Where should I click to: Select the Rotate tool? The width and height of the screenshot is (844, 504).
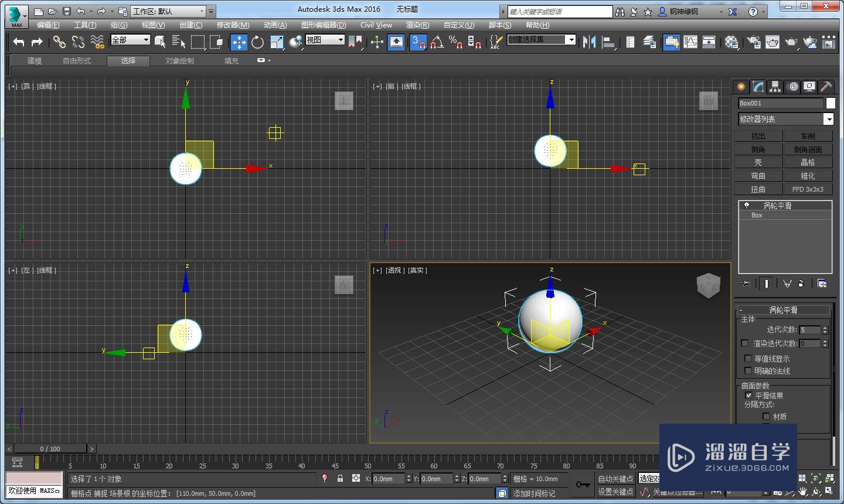(257, 42)
